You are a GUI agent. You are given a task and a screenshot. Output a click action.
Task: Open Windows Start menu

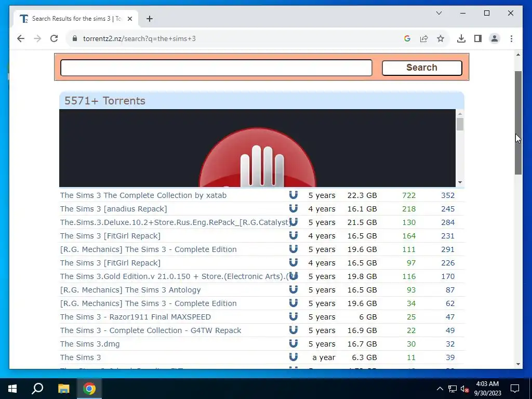pos(12,389)
